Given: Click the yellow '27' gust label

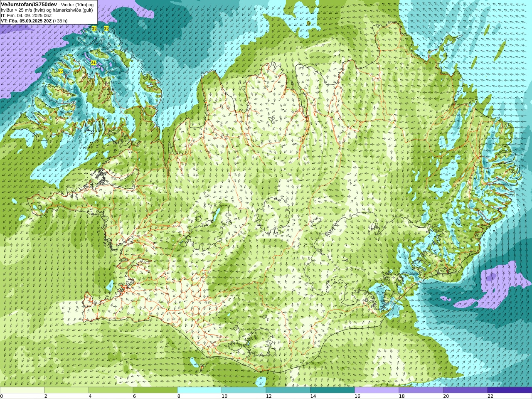Looking at the screenshot, I should pos(61,71).
